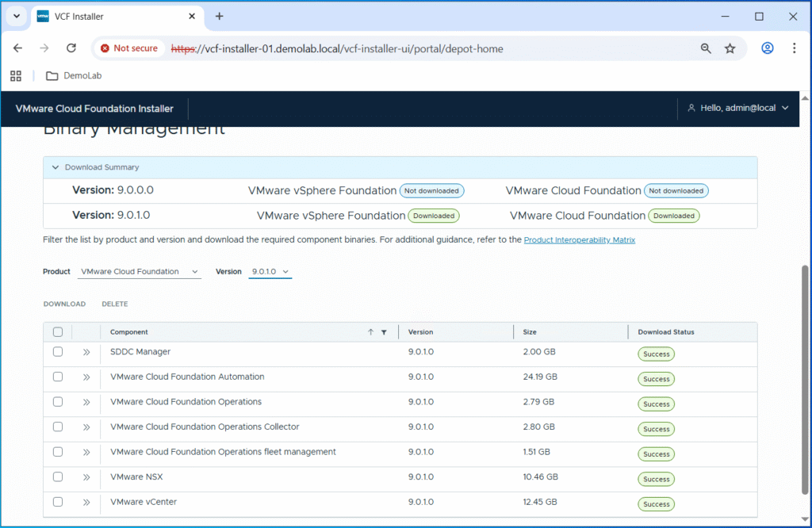Click the zoom magnifier icon in address bar
The image size is (812, 528).
(x=706, y=48)
